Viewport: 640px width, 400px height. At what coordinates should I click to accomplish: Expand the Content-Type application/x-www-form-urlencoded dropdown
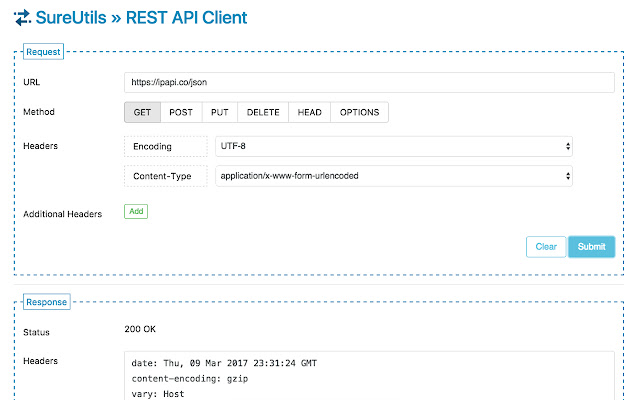(x=394, y=176)
